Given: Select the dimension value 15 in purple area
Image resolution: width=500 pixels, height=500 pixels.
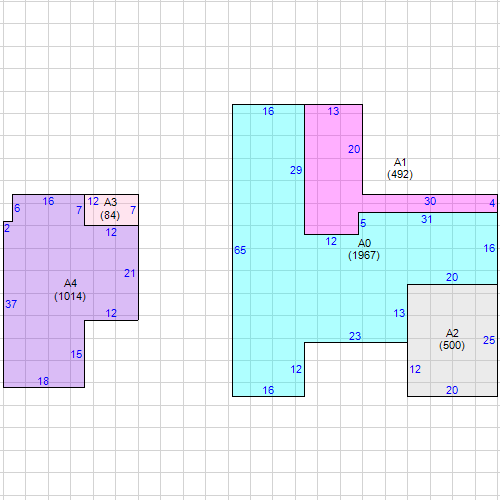Looking at the screenshot, I should (76, 354).
